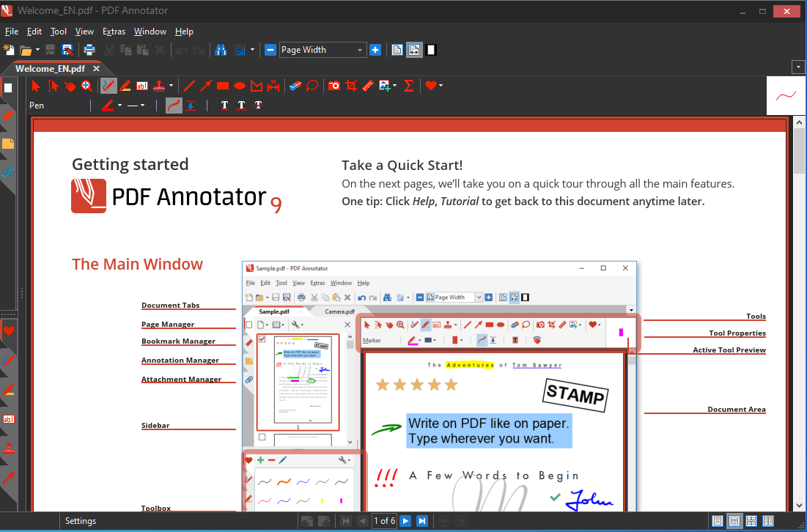Image resolution: width=807 pixels, height=532 pixels.
Task: Select the Text Select cursor tool
Action: (53, 86)
